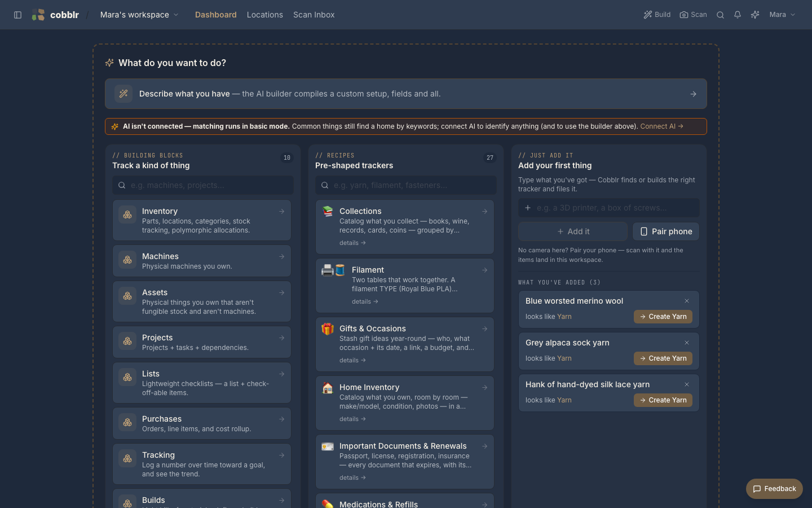The width and height of the screenshot is (812, 508).
Task: Create Yarn for hand-dyed silk lace yarn
Action: pos(663,400)
